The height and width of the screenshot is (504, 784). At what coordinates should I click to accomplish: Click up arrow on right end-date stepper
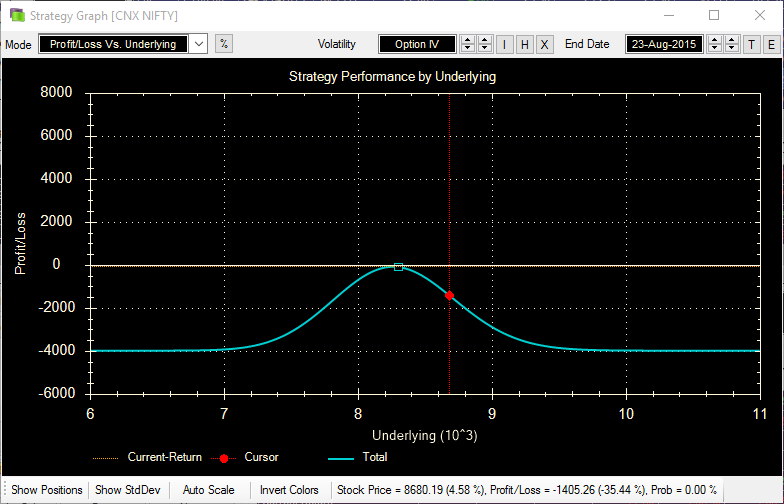tap(732, 40)
